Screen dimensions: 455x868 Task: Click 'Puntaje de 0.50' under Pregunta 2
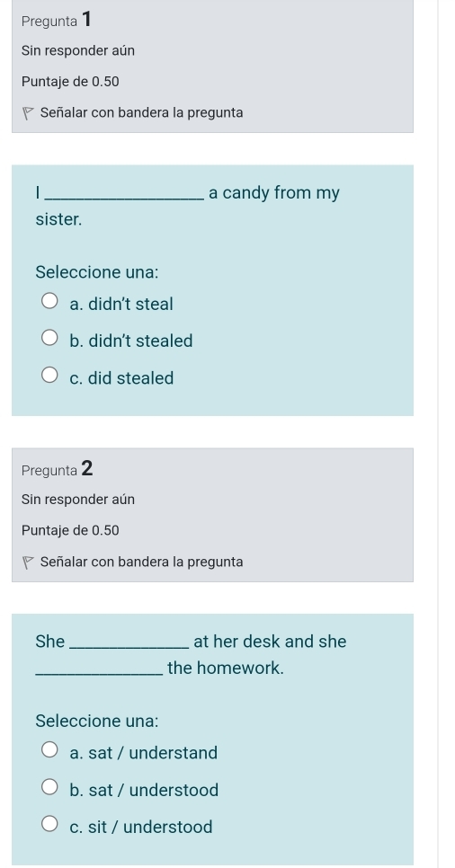click(70, 530)
